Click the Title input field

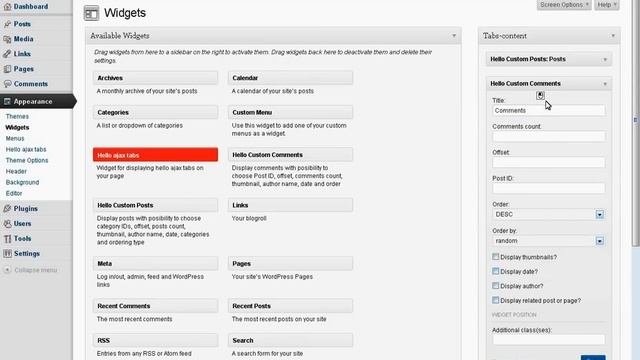click(548, 111)
